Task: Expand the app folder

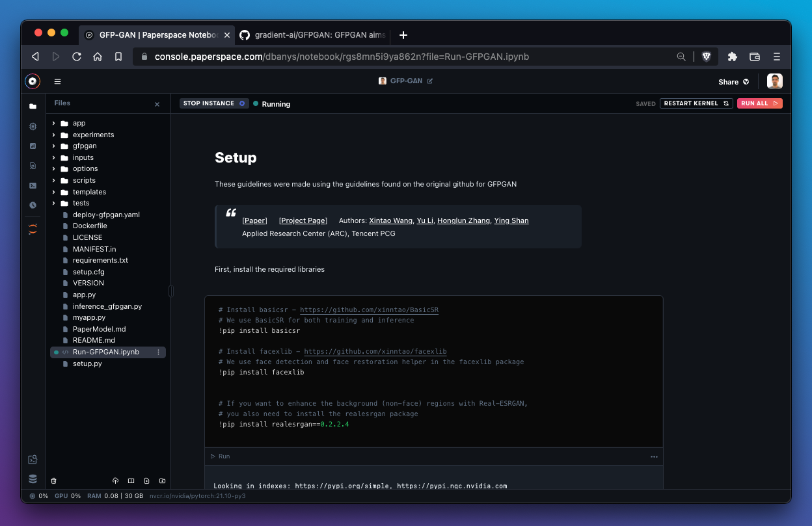Action: [53, 123]
